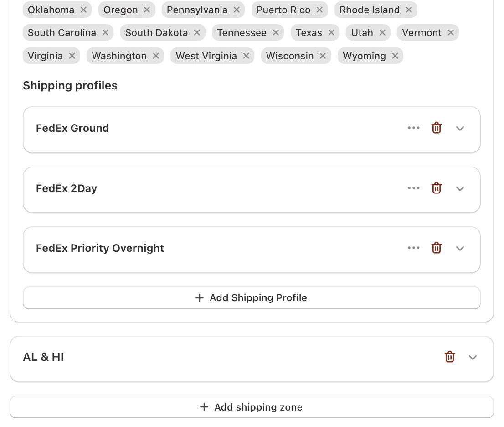The height and width of the screenshot is (427, 504).
Task: Delete the AL & HI shipping zone
Action: tap(450, 357)
